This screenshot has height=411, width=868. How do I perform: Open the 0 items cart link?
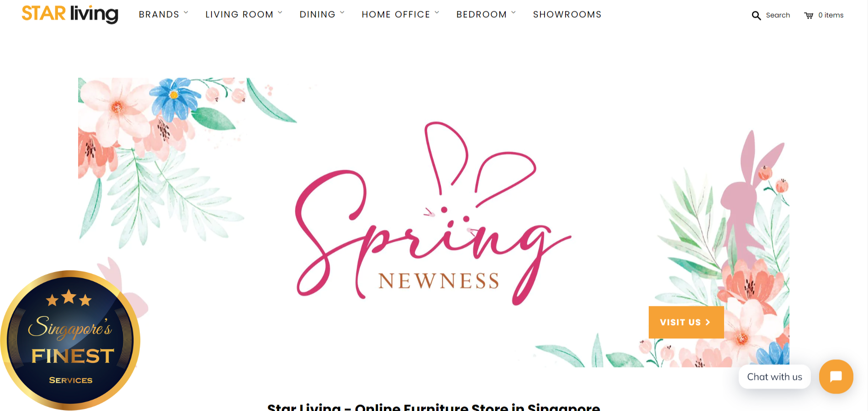[831, 15]
